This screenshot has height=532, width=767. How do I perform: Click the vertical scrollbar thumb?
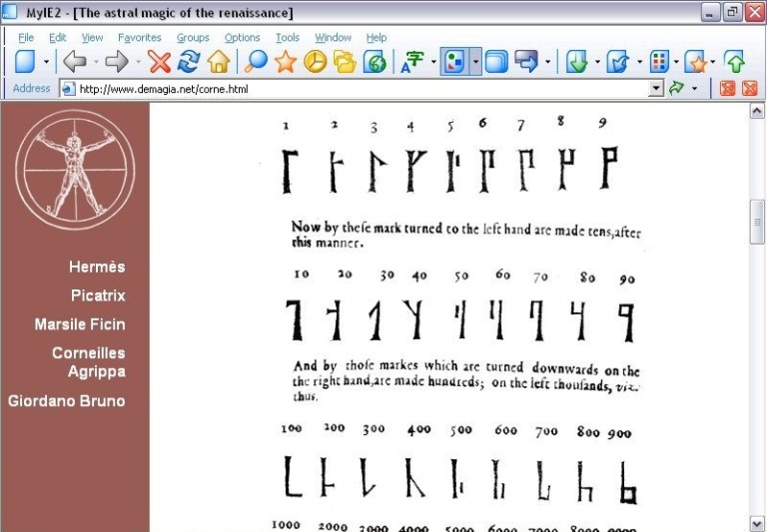tap(757, 222)
